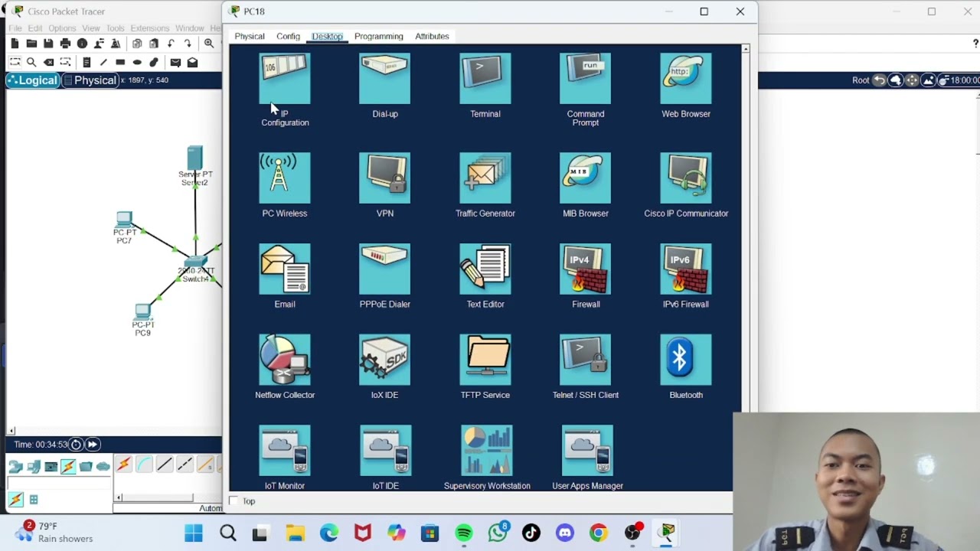Open the IoX IDE app

384,359
